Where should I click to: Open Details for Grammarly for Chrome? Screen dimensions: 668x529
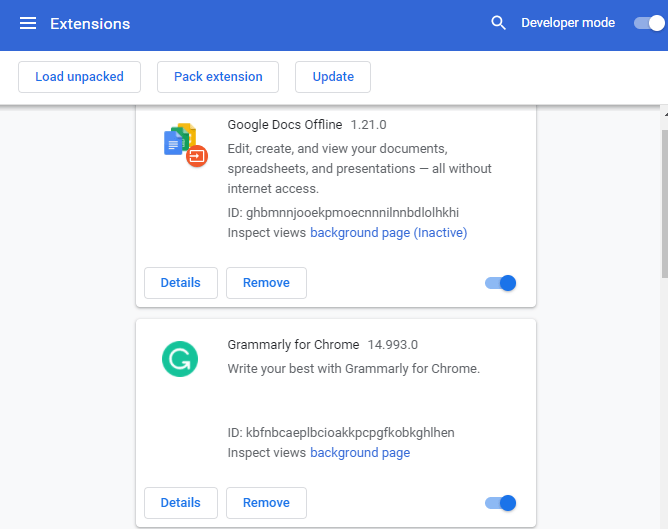pos(181,503)
